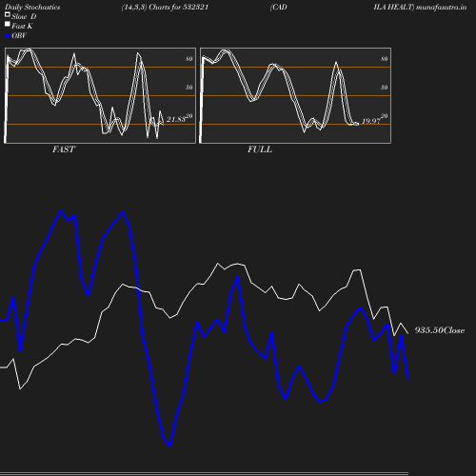Click the 'Slow D' legend text
The width and height of the screenshot is (476, 476).
(24, 16)
